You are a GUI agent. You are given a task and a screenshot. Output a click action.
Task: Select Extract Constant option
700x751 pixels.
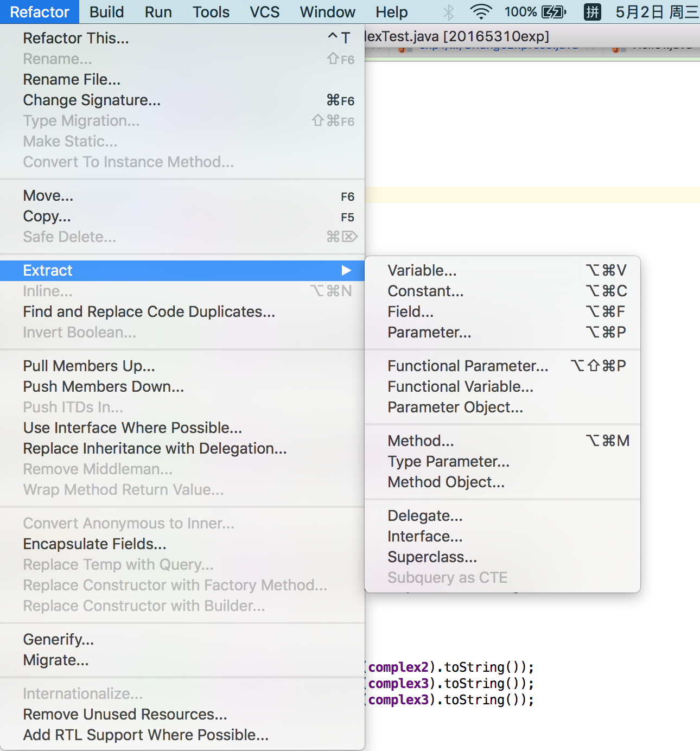(425, 291)
